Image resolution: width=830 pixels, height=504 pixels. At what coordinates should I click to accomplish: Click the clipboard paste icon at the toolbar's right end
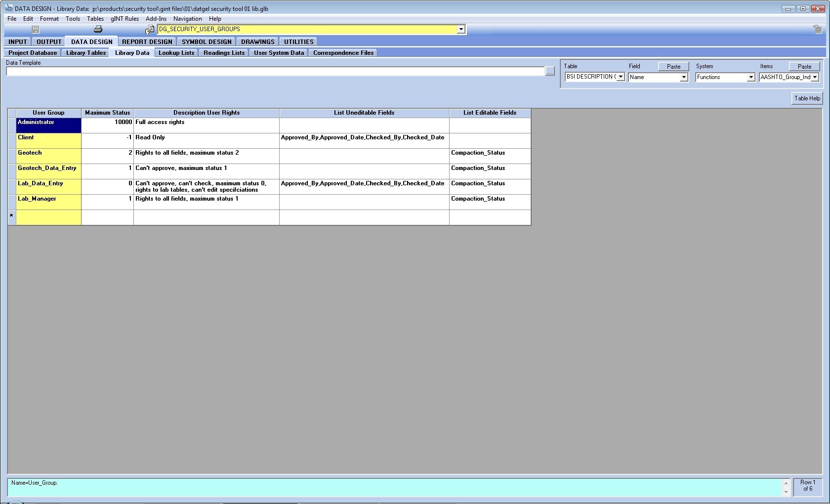coord(818,29)
